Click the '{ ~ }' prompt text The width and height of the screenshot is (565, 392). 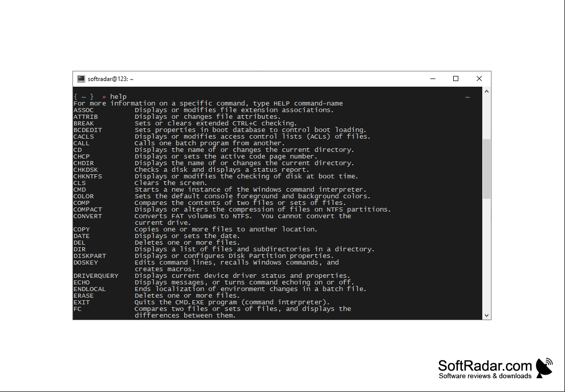[x=84, y=96]
